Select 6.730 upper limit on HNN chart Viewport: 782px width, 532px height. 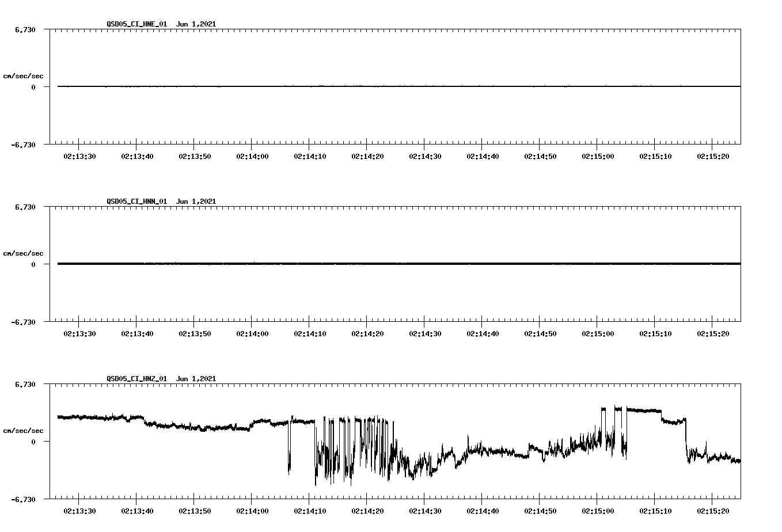click(x=25, y=207)
